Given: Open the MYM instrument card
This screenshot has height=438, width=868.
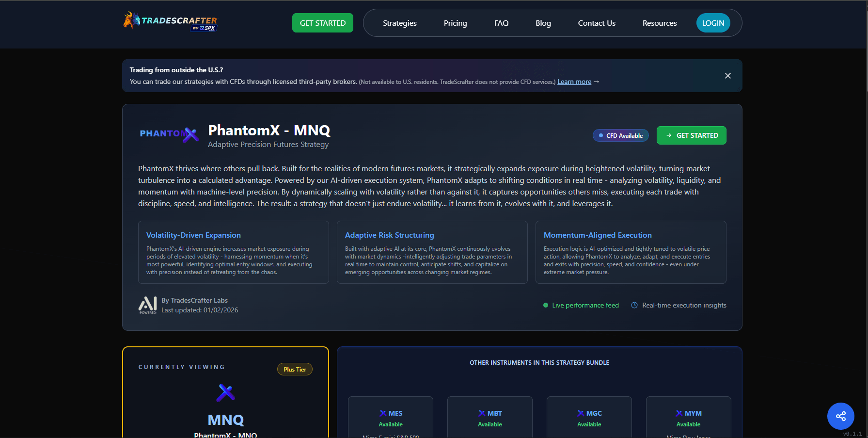Looking at the screenshot, I should click(689, 417).
